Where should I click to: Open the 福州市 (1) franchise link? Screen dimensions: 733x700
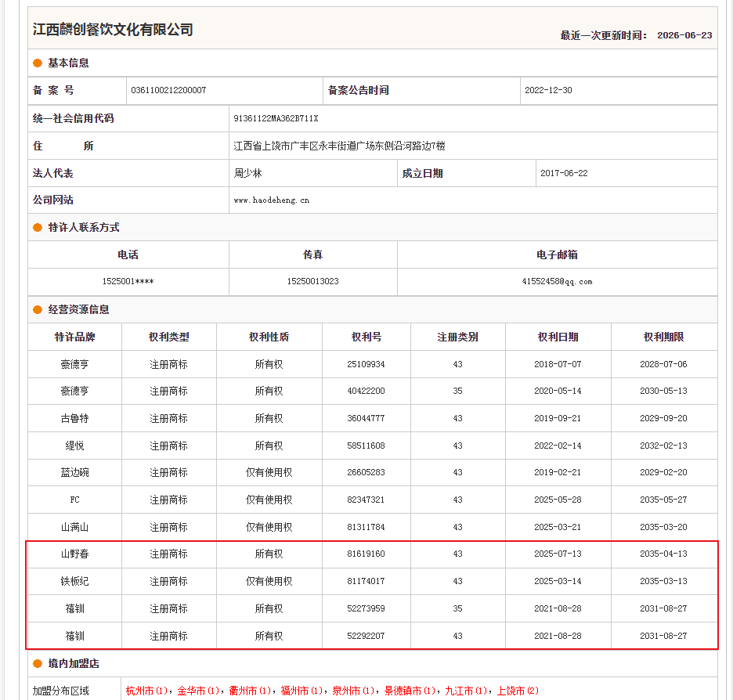[x=302, y=691]
